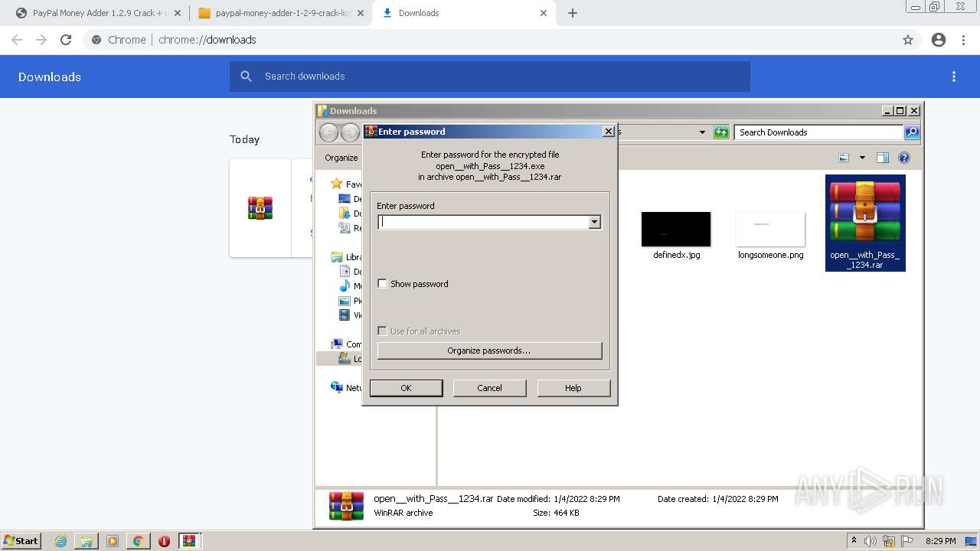Click the Explorer search magnifier icon

click(912, 132)
